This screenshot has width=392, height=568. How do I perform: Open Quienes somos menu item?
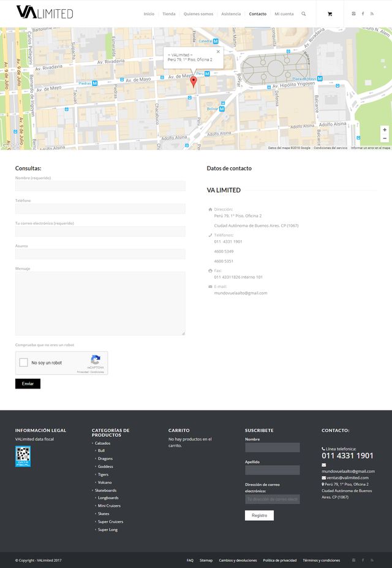pos(198,13)
